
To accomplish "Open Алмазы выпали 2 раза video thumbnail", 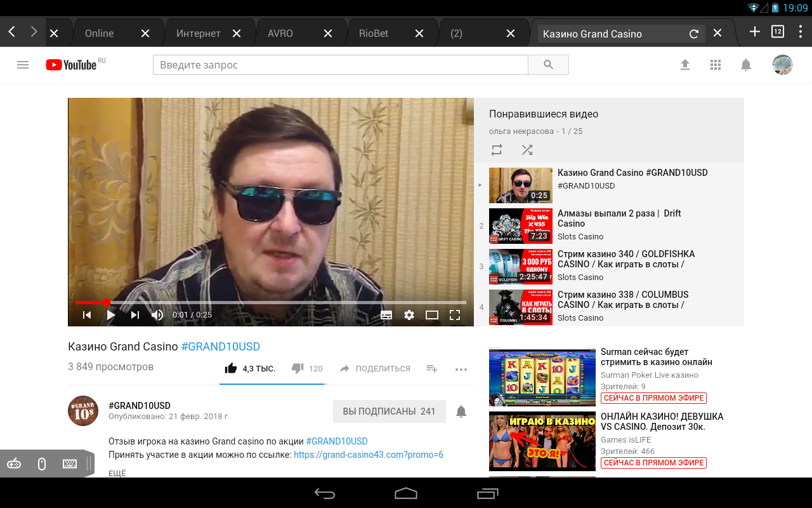I will point(521,226).
